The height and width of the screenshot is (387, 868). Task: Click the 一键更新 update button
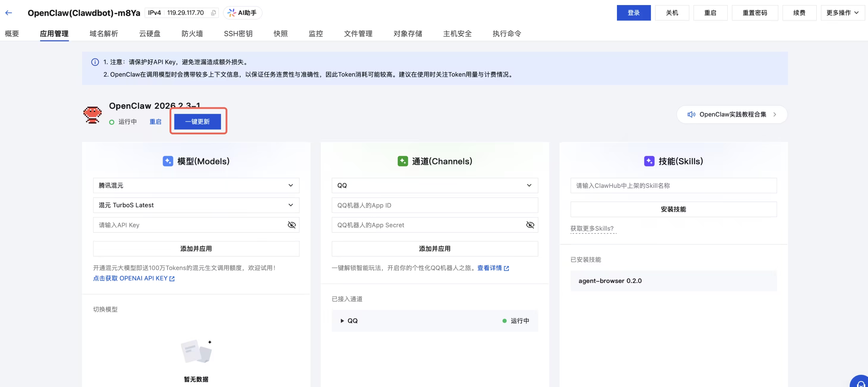[x=198, y=121]
